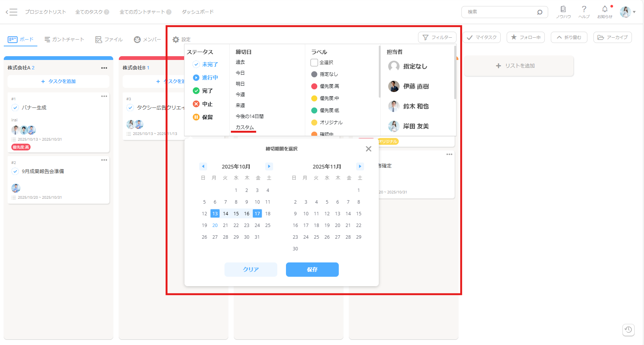
Task: Open the notifications bell icon
Action: (x=605, y=9)
